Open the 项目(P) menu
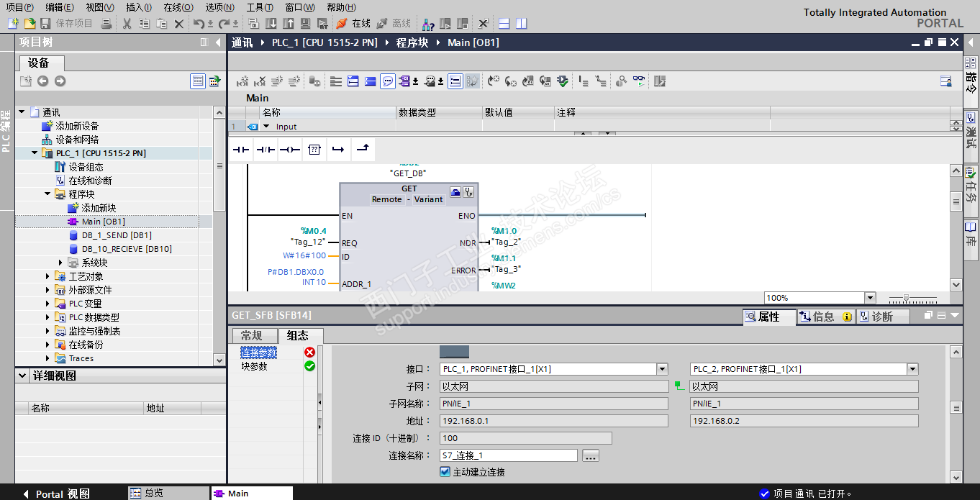 pyautogui.click(x=20, y=7)
